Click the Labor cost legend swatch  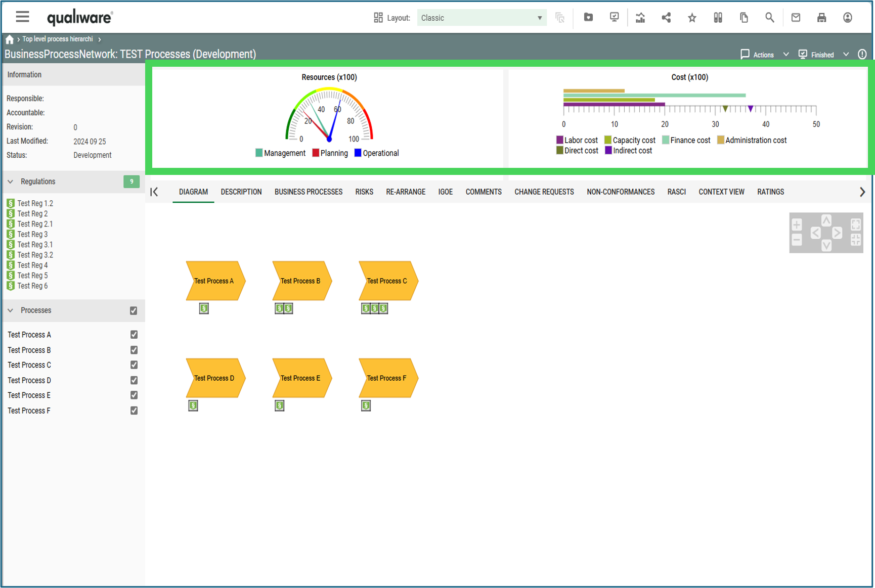click(560, 140)
